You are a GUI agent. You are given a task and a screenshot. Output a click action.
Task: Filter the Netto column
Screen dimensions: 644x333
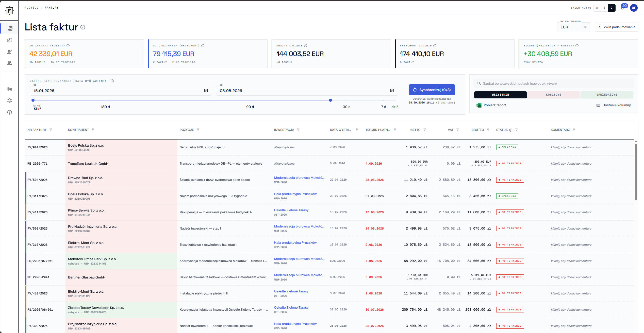(425, 130)
